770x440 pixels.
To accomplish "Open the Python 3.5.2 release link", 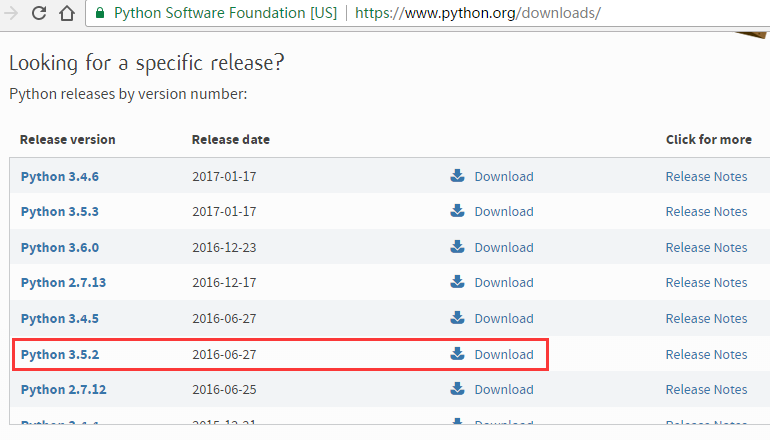I will 59,355.
